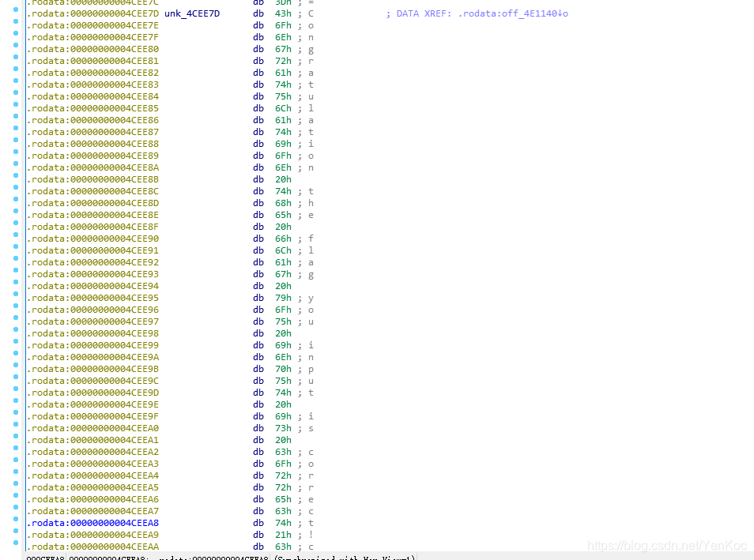Select address line 4CEE8F
Screen dimensions: 754x560
(92, 227)
